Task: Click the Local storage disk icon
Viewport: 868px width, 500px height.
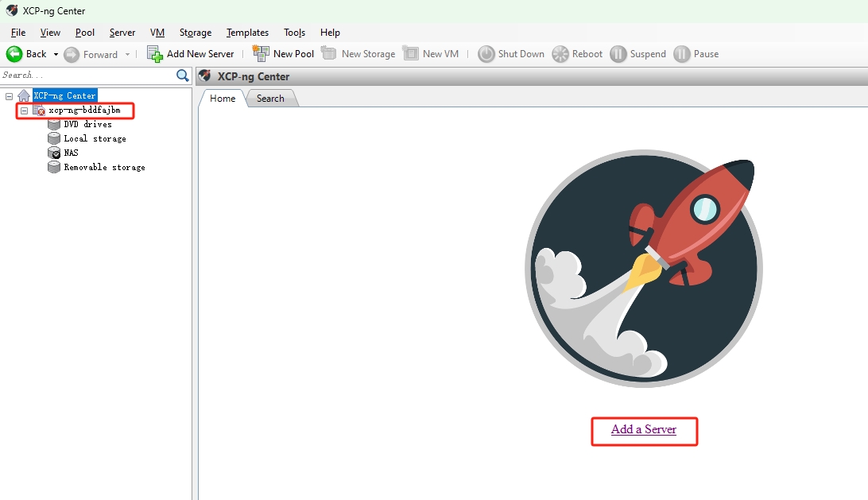Action: pyautogui.click(x=54, y=138)
